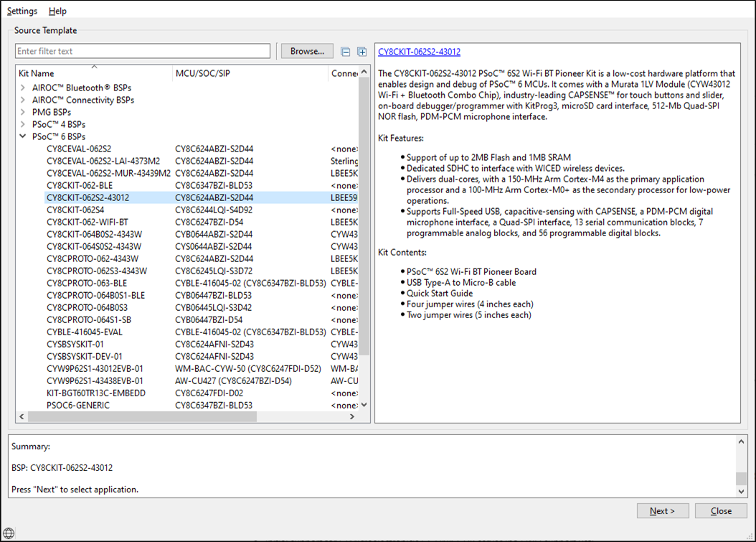Select the CY8CKIT-064B0S2-4343W kit
756x542 pixels.
[95, 234]
